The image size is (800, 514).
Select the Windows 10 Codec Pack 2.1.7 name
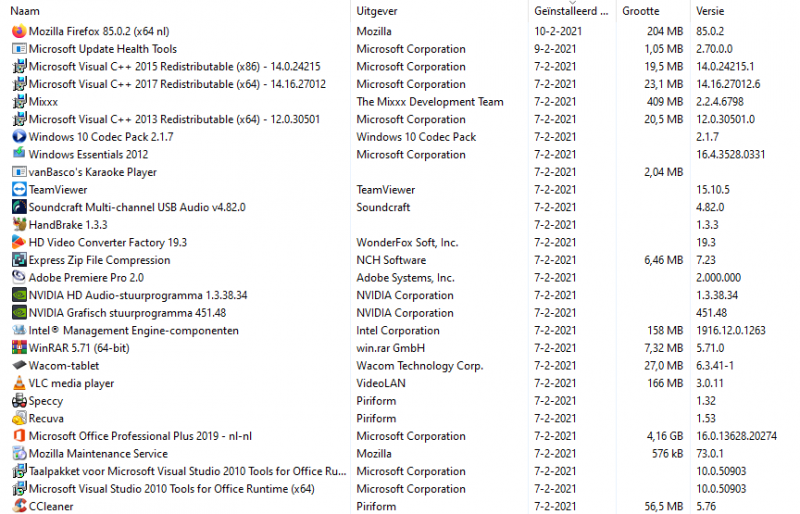coord(101,137)
